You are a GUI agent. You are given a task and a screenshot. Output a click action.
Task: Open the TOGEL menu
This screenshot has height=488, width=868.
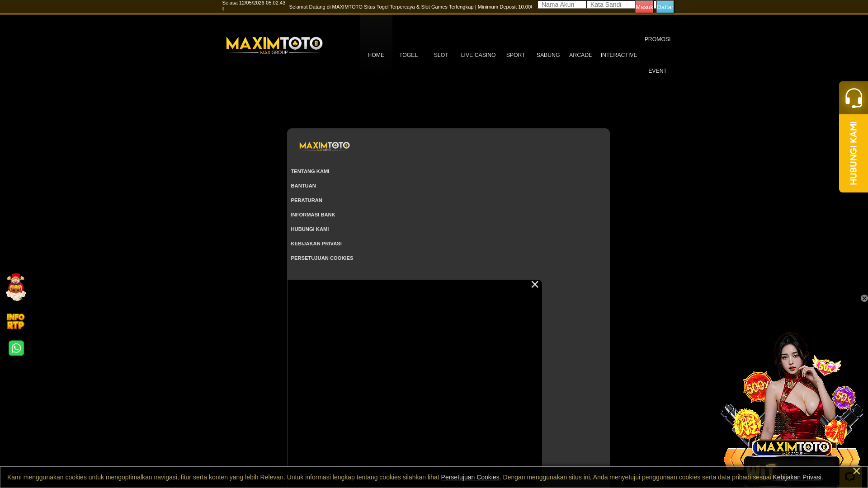[x=408, y=55]
